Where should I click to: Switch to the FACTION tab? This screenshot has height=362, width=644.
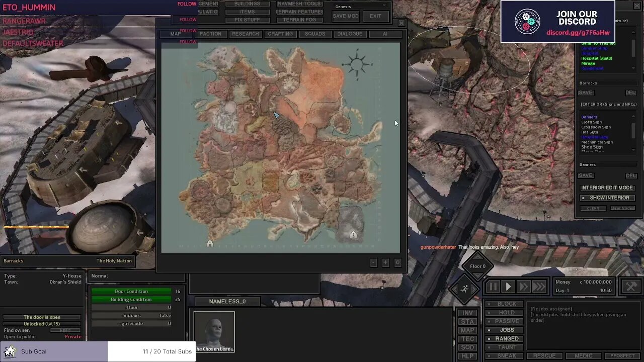point(210,34)
